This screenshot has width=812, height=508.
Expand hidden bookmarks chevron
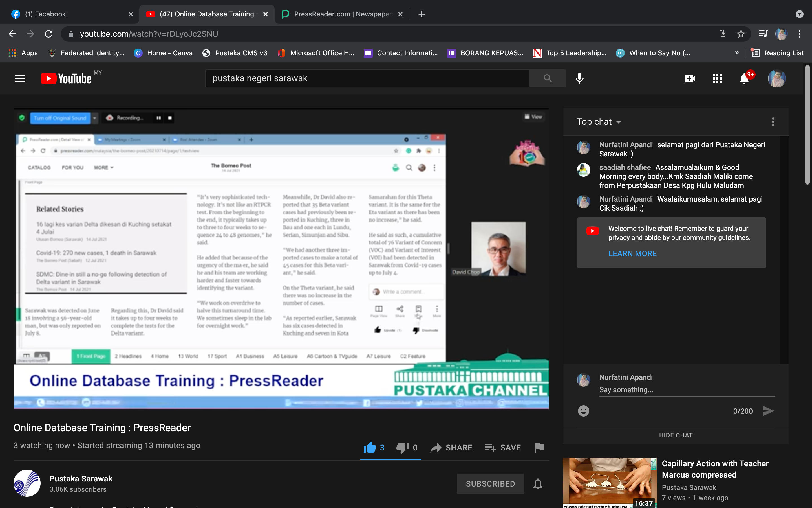click(x=737, y=53)
